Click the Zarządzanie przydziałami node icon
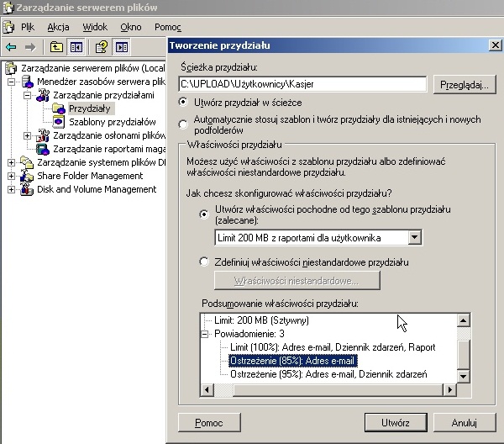 (x=43, y=95)
